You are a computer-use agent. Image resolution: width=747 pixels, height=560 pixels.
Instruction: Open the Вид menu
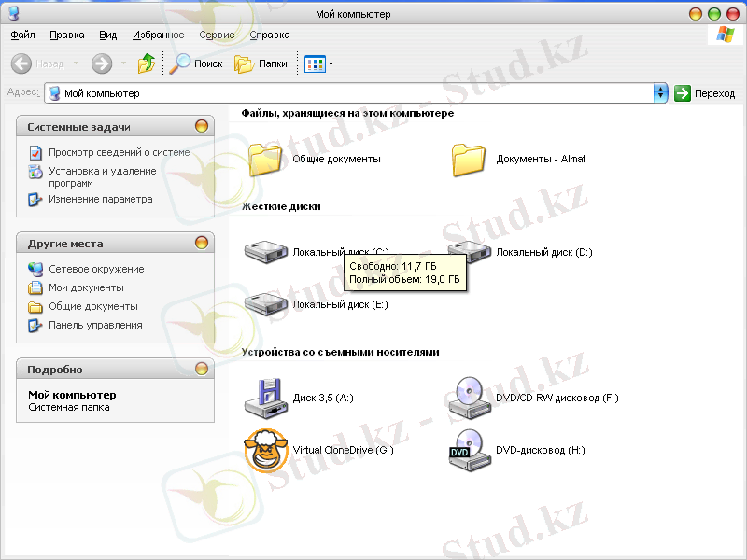click(107, 35)
